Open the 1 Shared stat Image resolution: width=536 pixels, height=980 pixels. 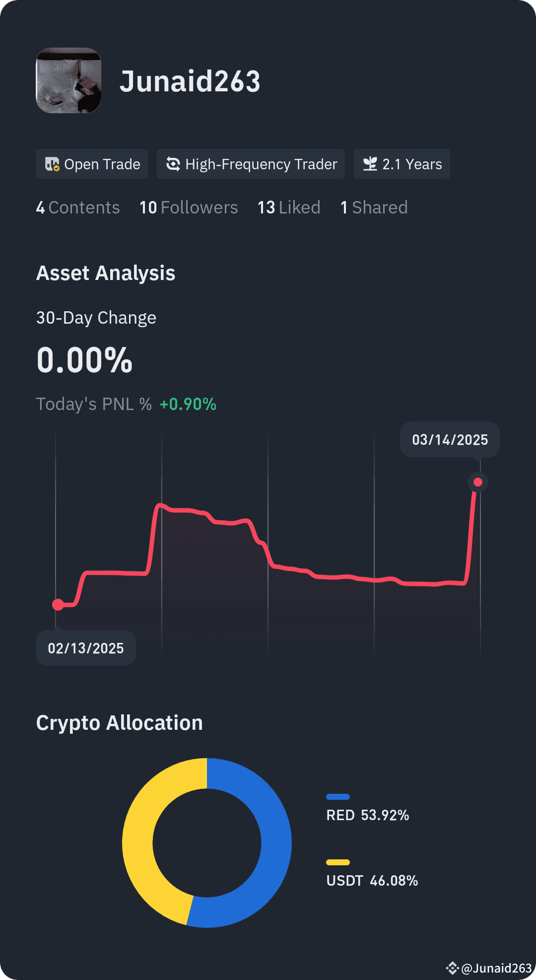374,208
